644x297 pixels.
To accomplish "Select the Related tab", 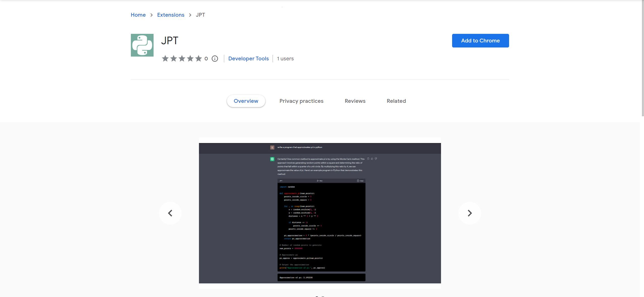I will coord(396,101).
